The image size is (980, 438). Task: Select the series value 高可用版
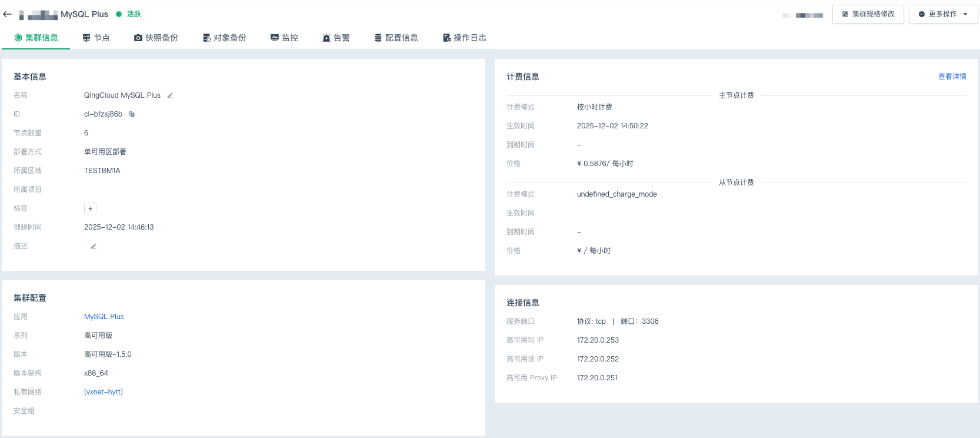pyautogui.click(x=98, y=336)
